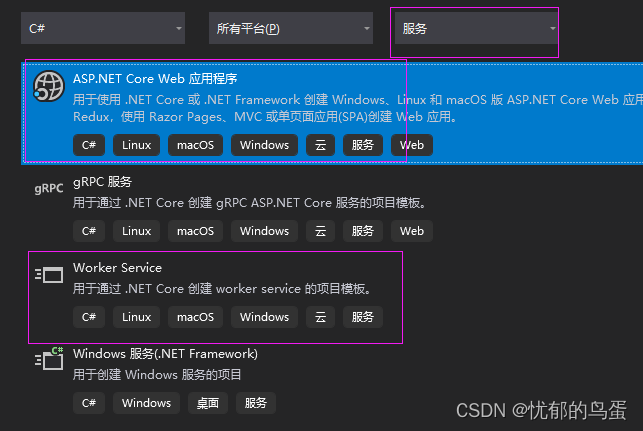This screenshot has width=643, height=431.
Task: Click the Worker Service template icon
Action: [x=49, y=274]
